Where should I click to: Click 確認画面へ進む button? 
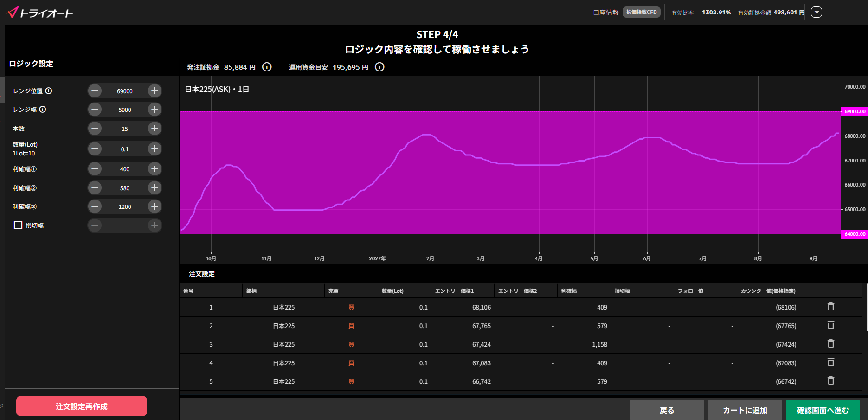point(823,410)
